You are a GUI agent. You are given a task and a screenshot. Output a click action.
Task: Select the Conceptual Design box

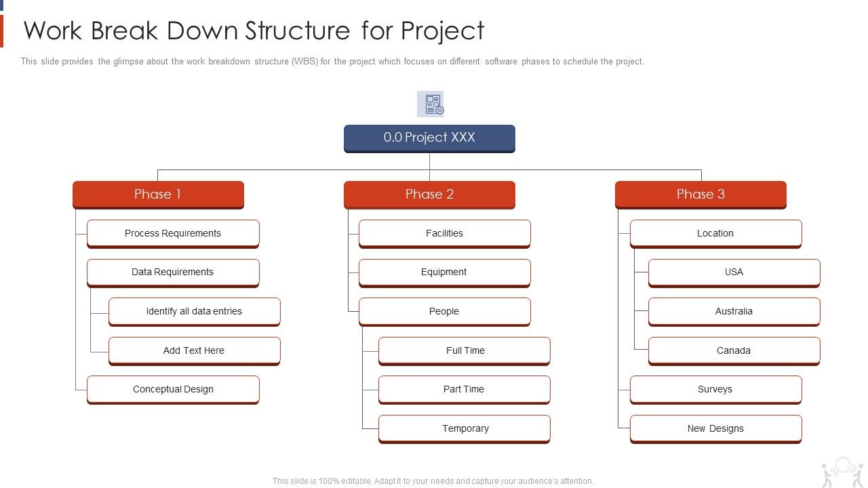(173, 390)
